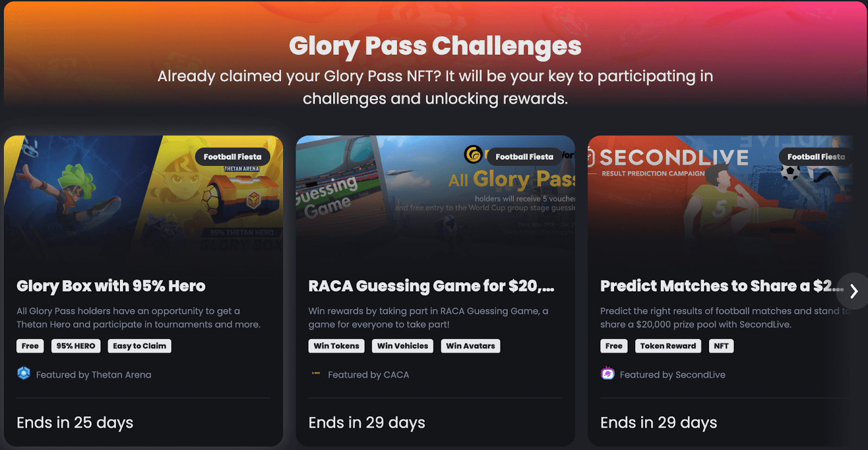
Task: Expand the truncated RACA Guessing Game title
Action: (431, 286)
